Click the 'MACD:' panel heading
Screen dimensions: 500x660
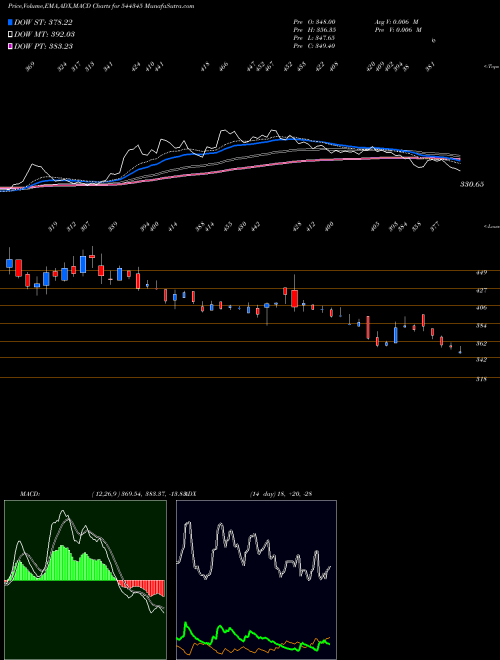(29, 493)
